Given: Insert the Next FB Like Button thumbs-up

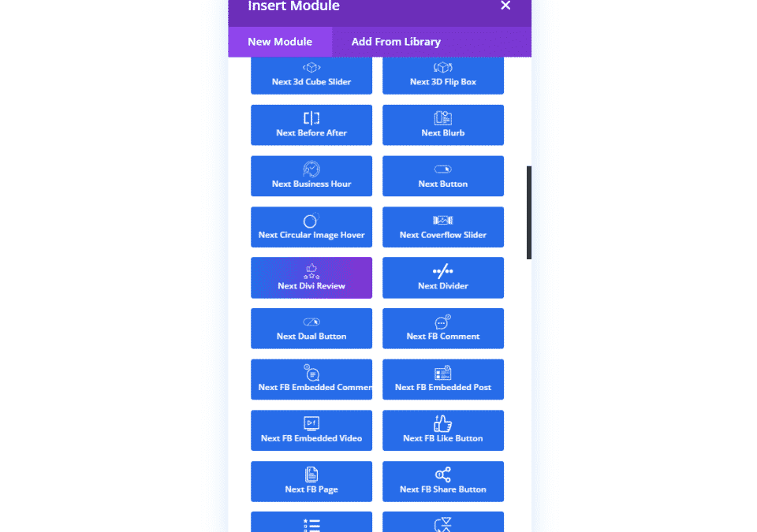Looking at the screenshot, I should tap(442, 423).
